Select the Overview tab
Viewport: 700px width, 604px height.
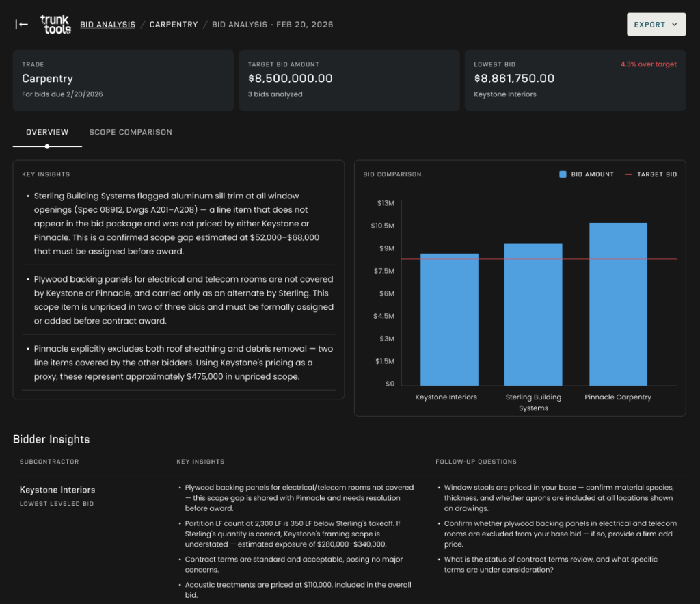(x=47, y=132)
